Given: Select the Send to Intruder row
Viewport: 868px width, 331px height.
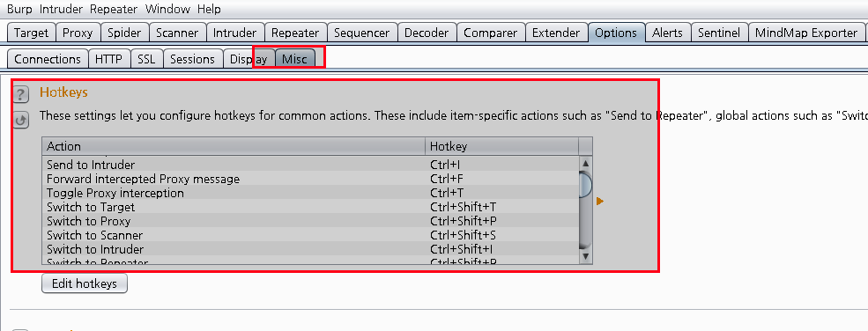Looking at the screenshot, I should tap(310, 165).
